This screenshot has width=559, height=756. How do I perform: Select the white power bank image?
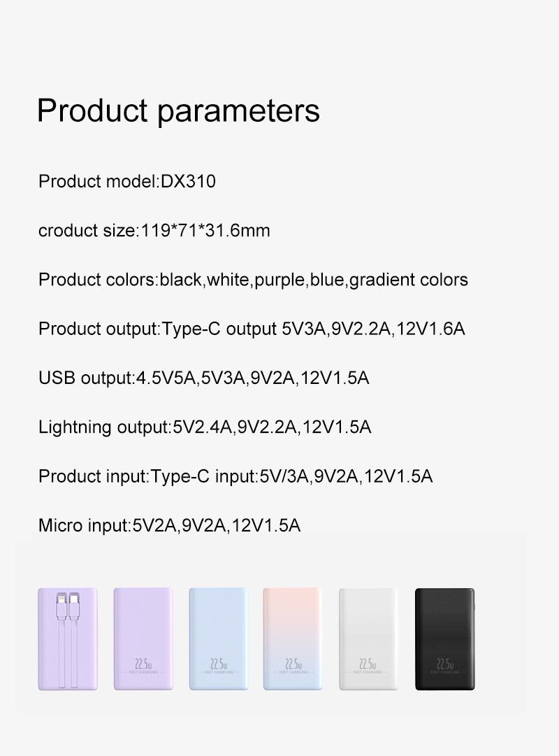pos(368,639)
